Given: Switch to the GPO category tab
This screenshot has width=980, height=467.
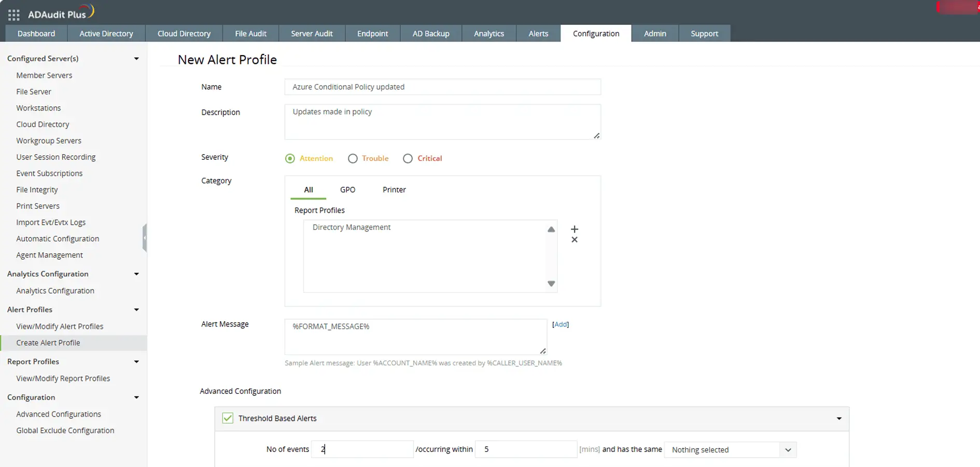Looking at the screenshot, I should [347, 189].
